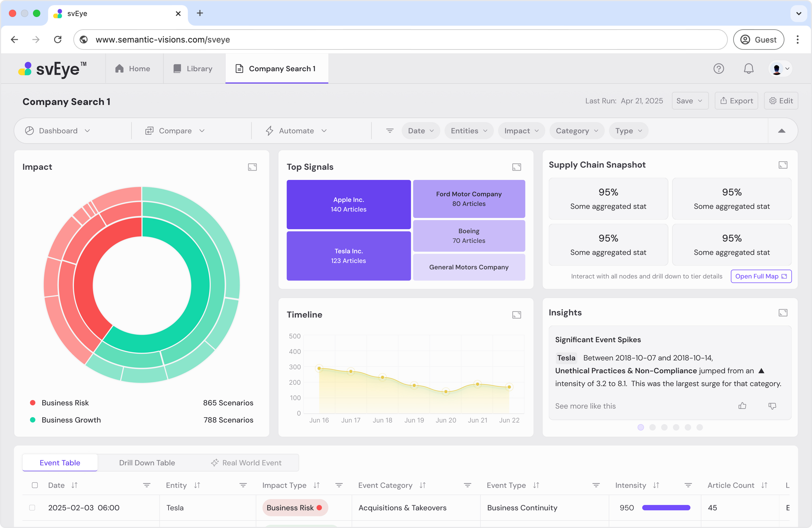Select the first Insights carousel dot
Image resolution: width=812 pixels, height=528 pixels.
click(641, 427)
